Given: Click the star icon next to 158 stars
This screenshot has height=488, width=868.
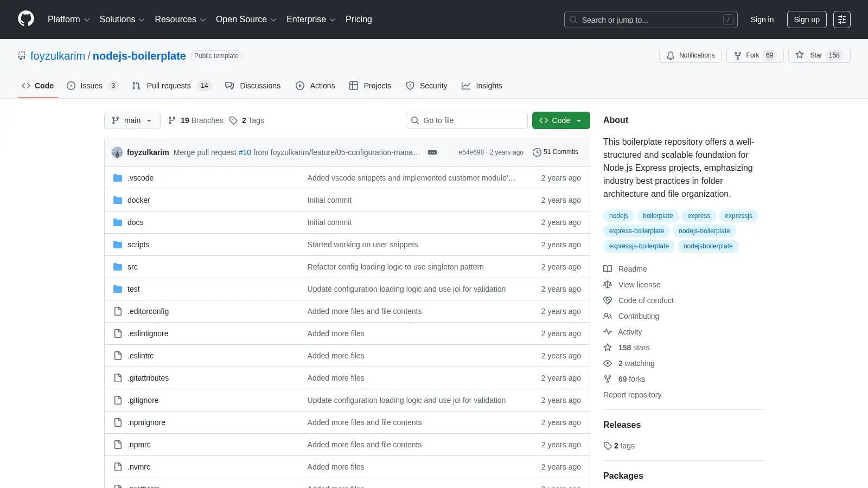Looking at the screenshot, I should pos(608,348).
